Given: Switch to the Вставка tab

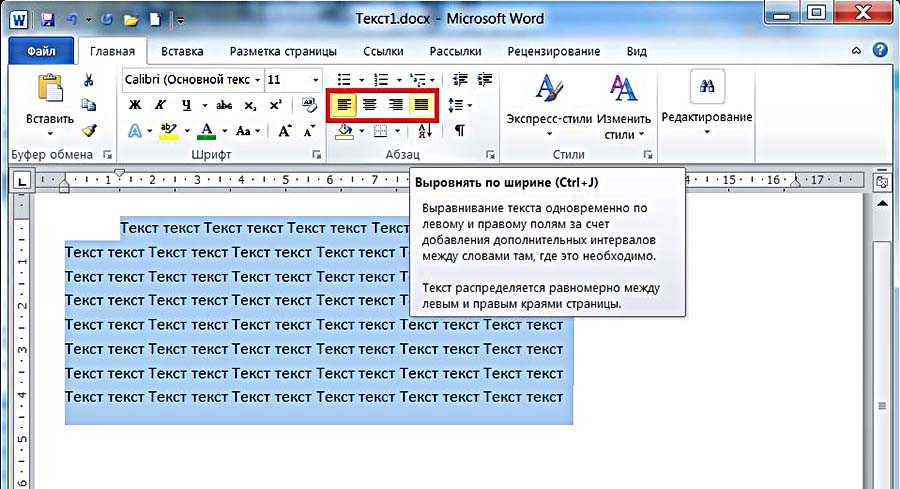Looking at the screenshot, I should click(x=181, y=51).
